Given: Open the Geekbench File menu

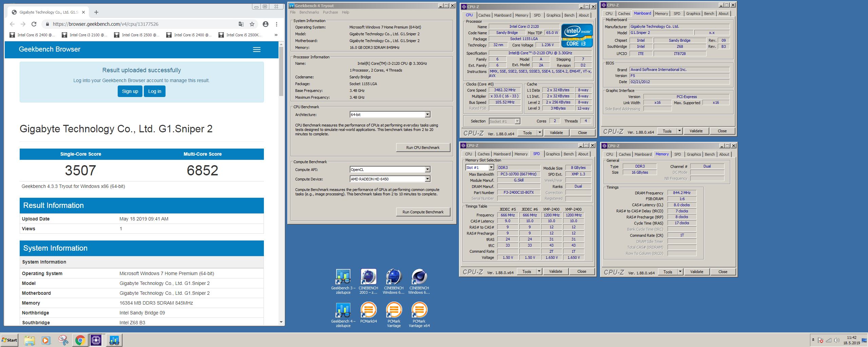Looking at the screenshot, I should click(293, 13).
